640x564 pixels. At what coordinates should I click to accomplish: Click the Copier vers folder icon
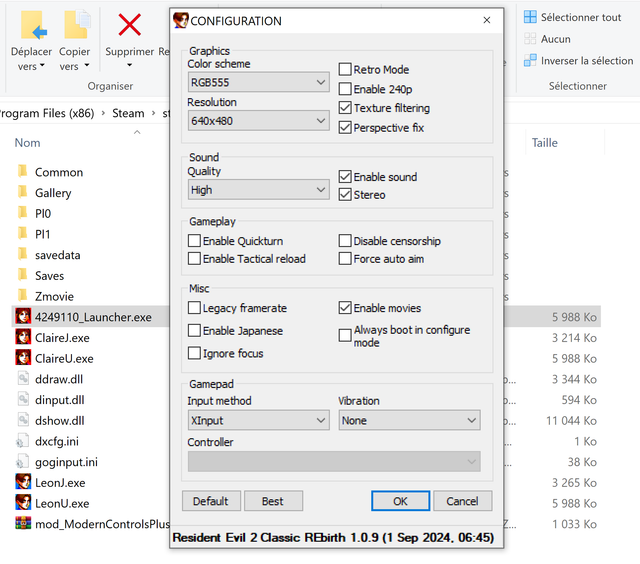point(77,26)
